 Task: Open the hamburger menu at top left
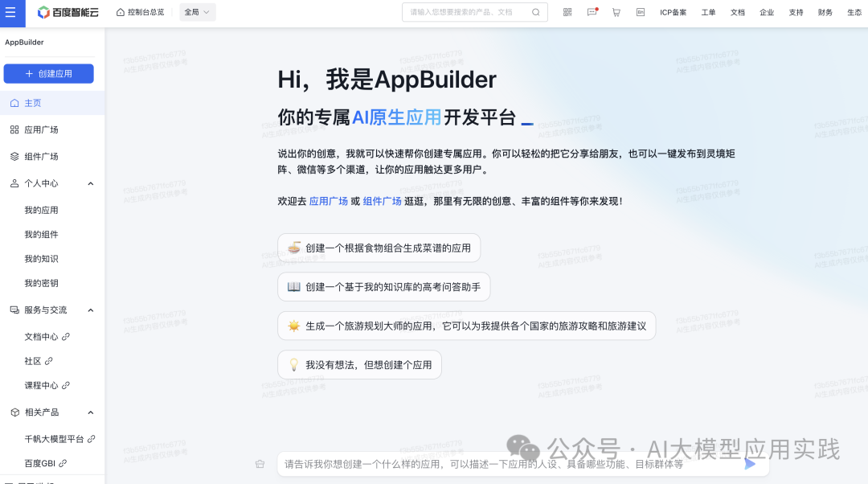(10, 12)
